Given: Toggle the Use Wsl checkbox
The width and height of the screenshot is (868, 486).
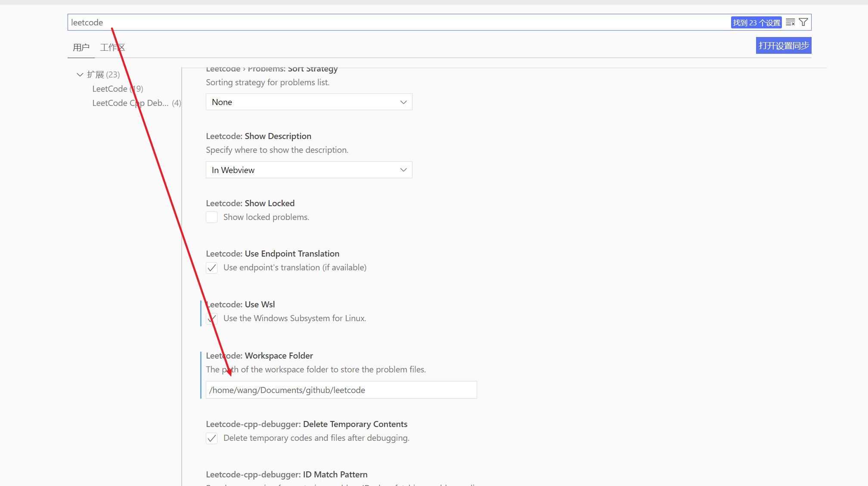Looking at the screenshot, I should (x=211, y=319).
